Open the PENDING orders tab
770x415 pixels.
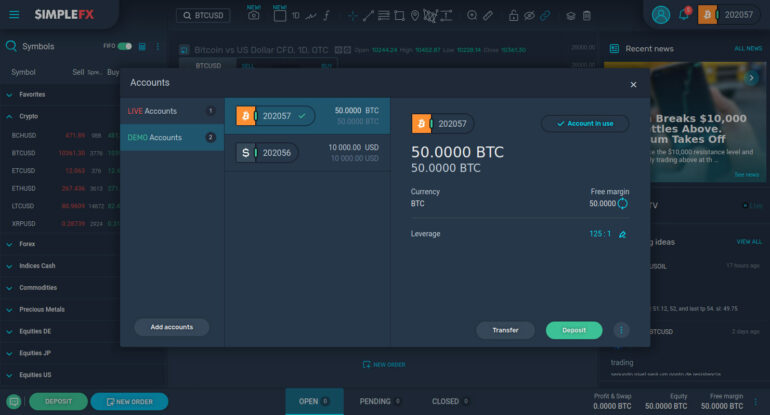pyautogui.click(x=380, y=401)
